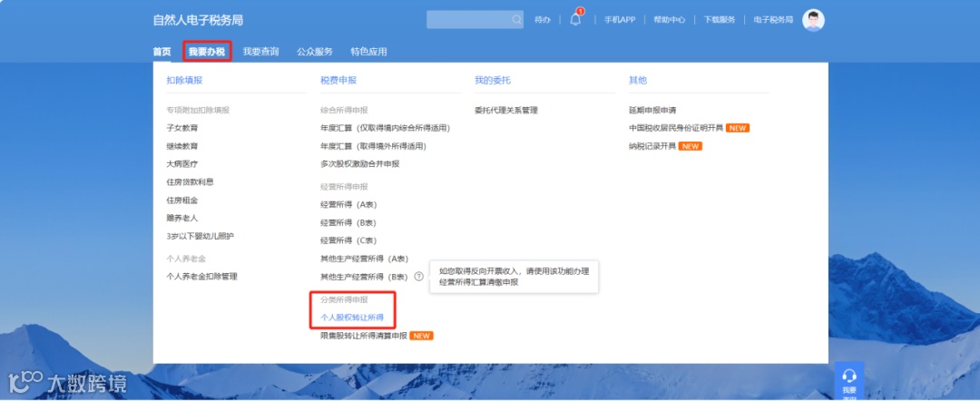The height and width of the screenshot is (401, 980).
Task: Select 其他生产经营所得（B表）
Action: [x=365, y=277]
